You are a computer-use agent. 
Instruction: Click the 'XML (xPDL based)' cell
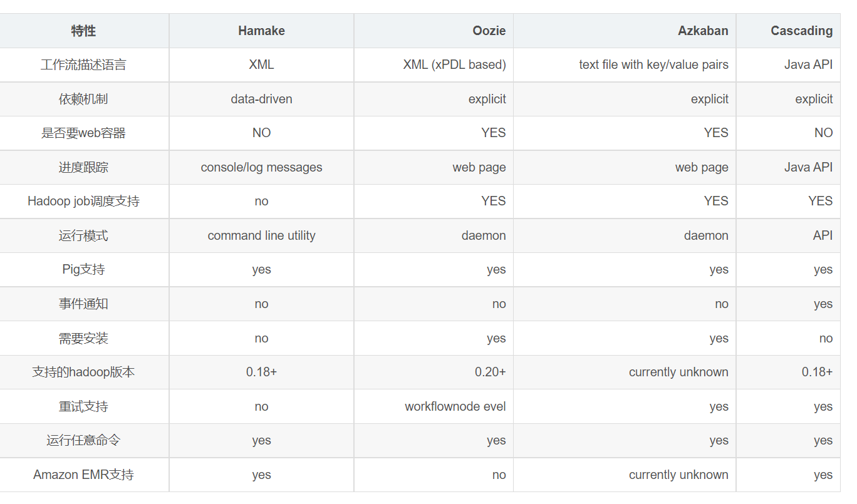click(x=454, y=64)
